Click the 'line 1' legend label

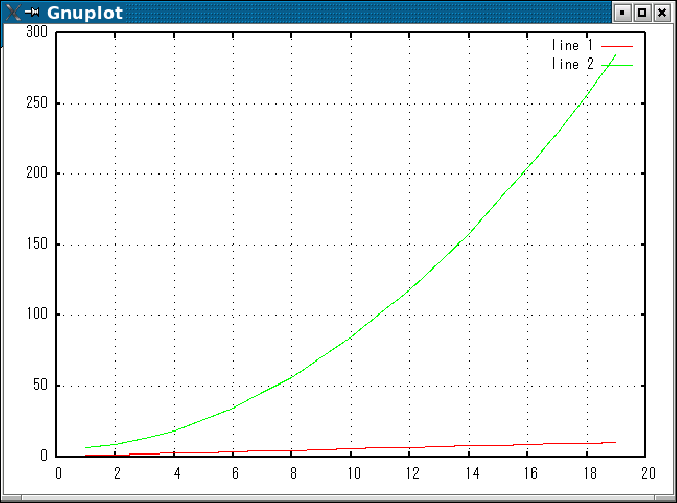coord(573,45)
